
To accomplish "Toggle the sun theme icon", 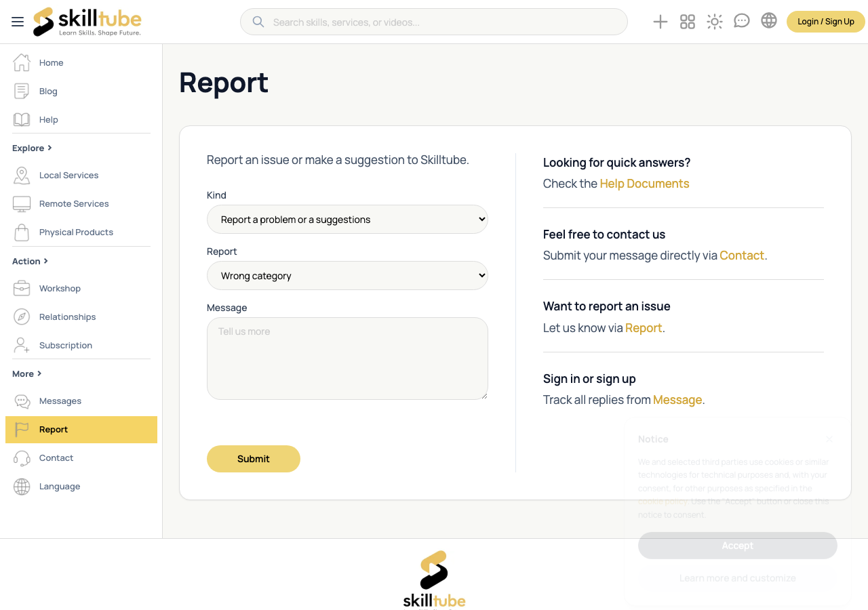I will pos(715,22).
